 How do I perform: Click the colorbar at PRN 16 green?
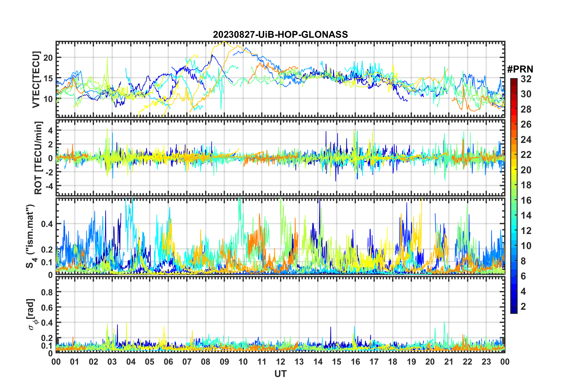(x=514, y=200)
